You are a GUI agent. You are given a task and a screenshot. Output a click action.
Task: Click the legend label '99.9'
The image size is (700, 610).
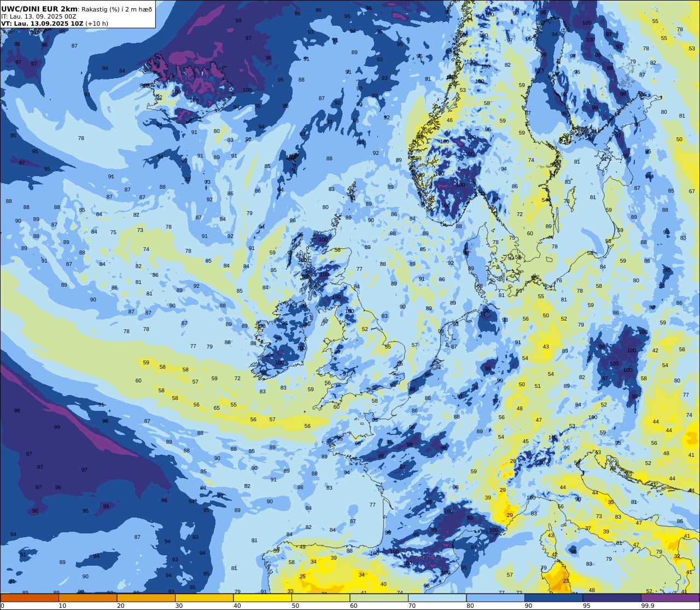click(x=647, y=606)
